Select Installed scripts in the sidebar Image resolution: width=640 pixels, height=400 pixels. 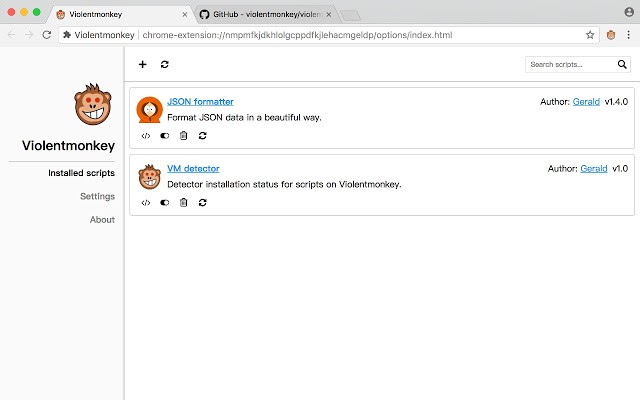[x=81, y=173]
